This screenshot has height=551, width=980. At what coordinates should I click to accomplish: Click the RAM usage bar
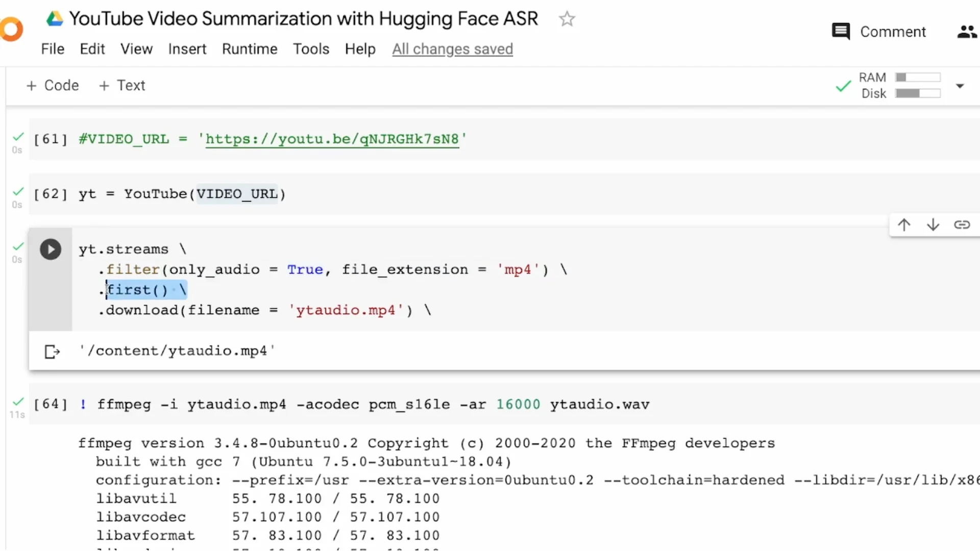[x=919, y=77]
